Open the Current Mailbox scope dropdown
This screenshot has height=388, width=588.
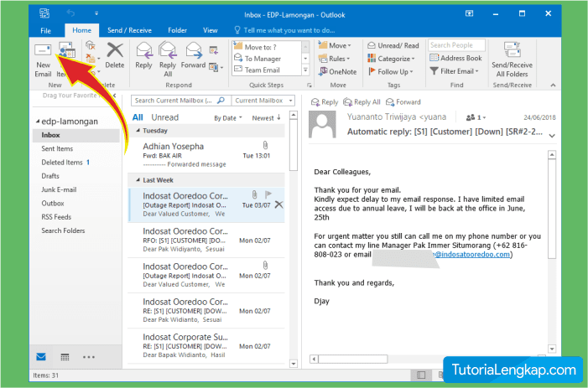[263, 101]
